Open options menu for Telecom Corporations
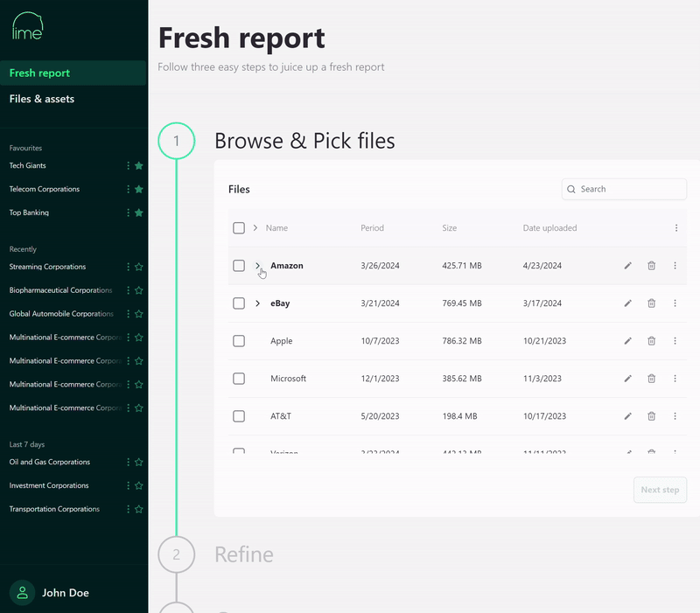 coord(128,189)
